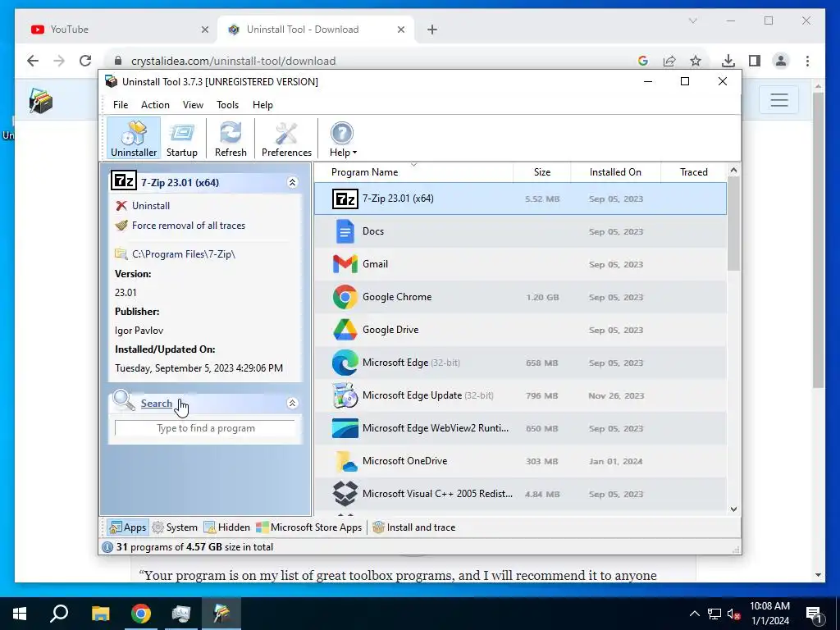Open the View menu
The height and width of the screenshot is (630, 840).
(193, 105)
